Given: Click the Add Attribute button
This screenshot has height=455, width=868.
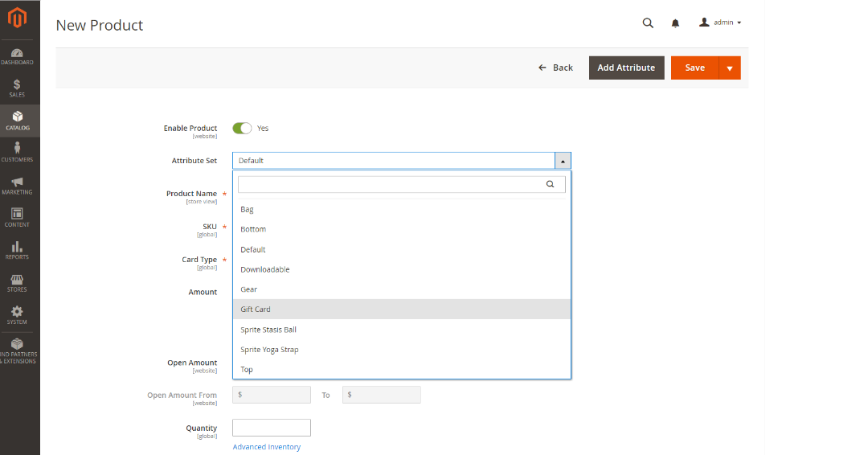Looking at the screenshot, I should point(626,68).
